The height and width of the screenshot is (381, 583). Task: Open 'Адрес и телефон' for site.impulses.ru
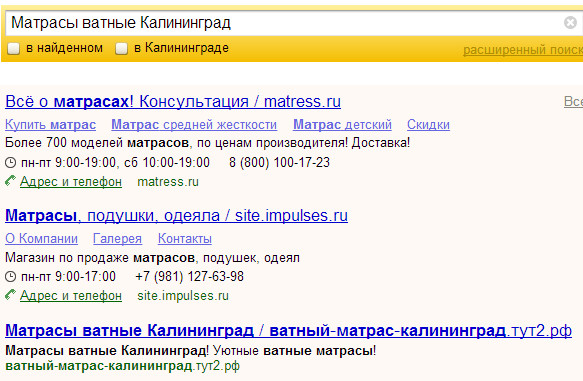coord(71,296)
